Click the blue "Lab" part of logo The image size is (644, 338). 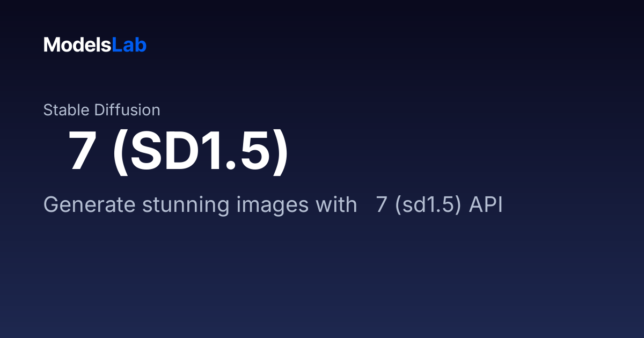click(129, 45)
